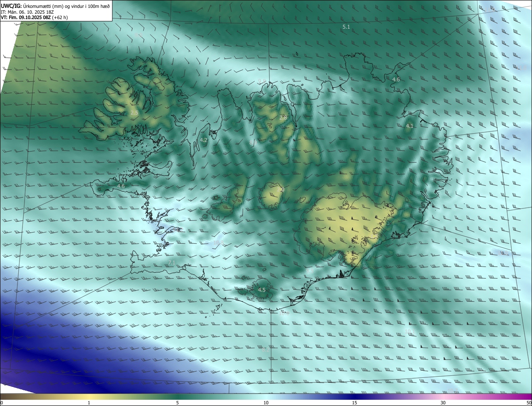Click the 'VT: Fim. 09.10.2025 08Z (+62 h)' line
532x406 pixels.
(x=34, y=17)
